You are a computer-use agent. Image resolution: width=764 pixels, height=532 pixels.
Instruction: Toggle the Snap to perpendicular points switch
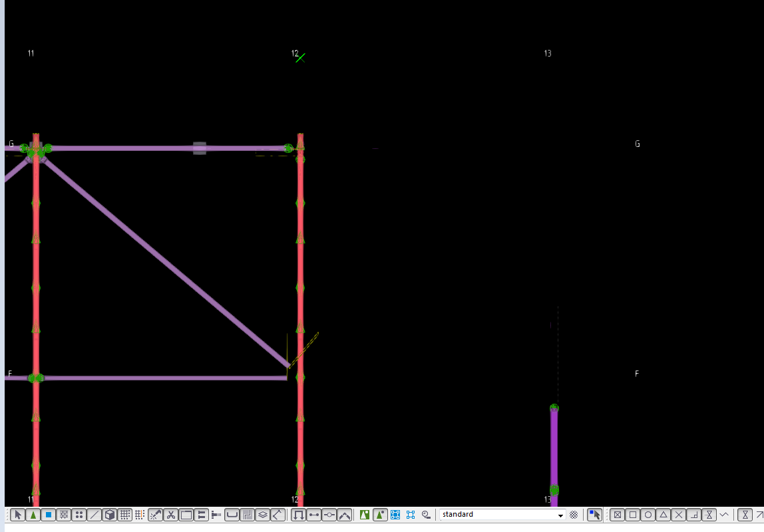694,515
